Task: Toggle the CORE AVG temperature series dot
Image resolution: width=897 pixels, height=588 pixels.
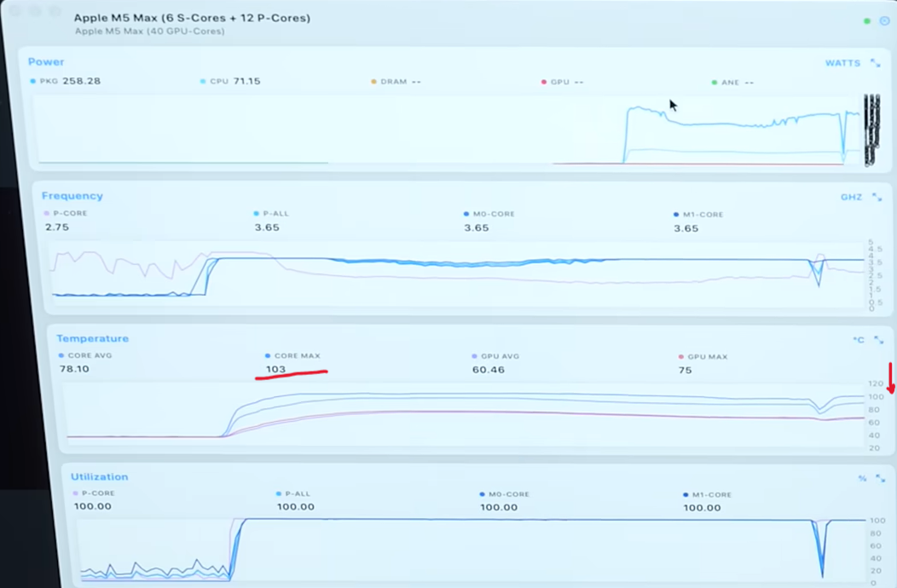Action: click(61, 355)
